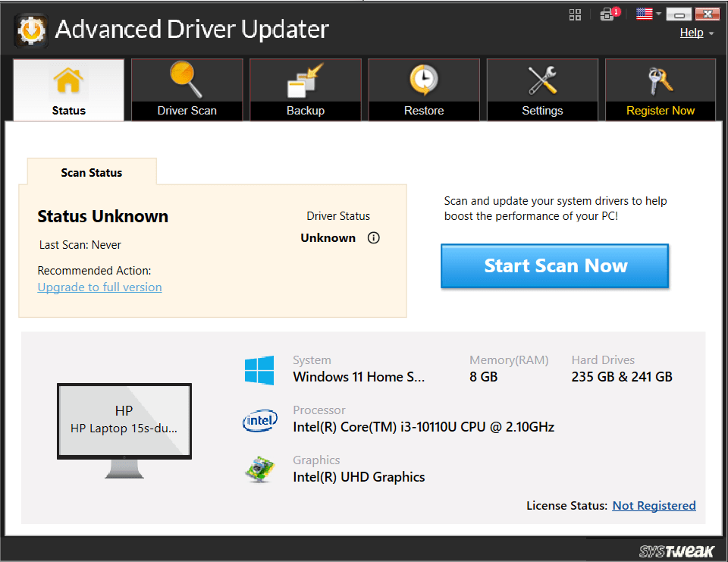This screenshot has height=562, width=728.
Task: Click the Help link
Action: point(691,33)
